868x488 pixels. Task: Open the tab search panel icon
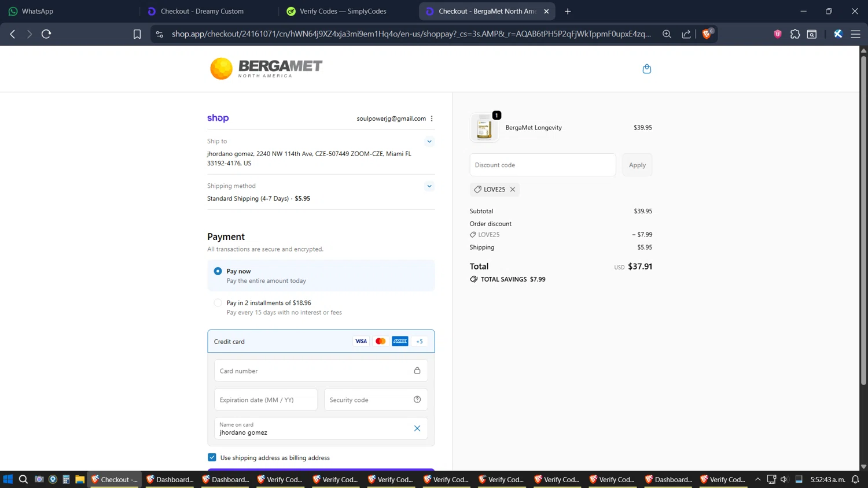(812, 34)
